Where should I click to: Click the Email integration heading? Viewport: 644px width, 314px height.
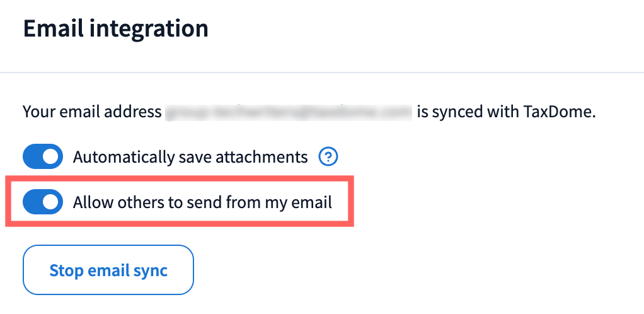click(x=115, y=29)
